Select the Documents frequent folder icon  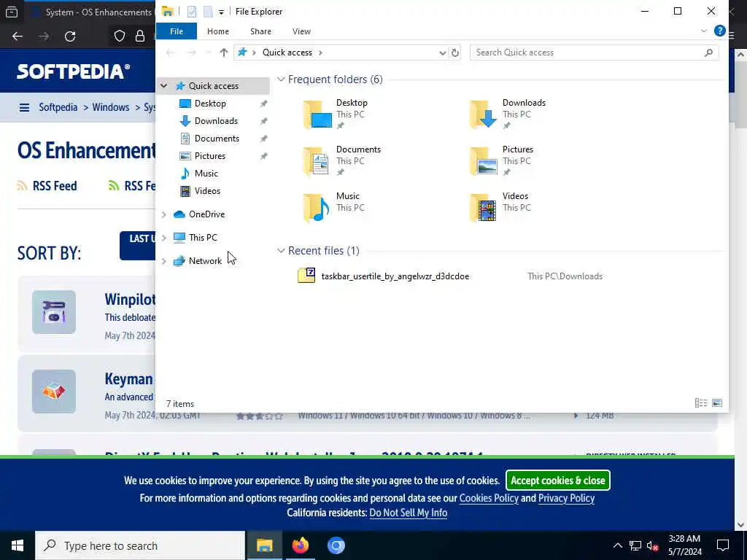point(317,161)
